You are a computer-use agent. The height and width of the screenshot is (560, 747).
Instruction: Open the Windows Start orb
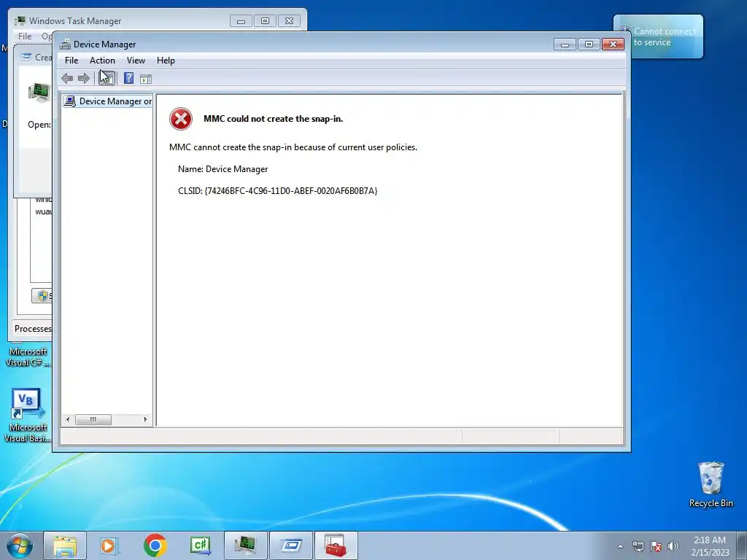coord(20,545)
